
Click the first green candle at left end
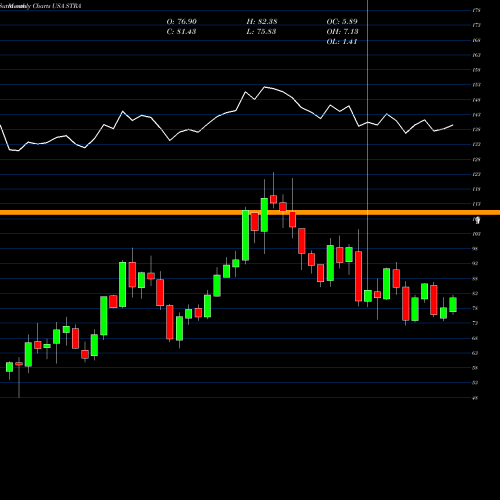9,367
